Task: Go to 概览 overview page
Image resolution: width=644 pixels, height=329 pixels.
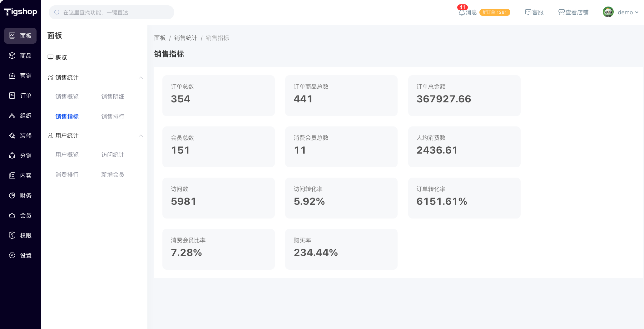Action: click(61, 57)
